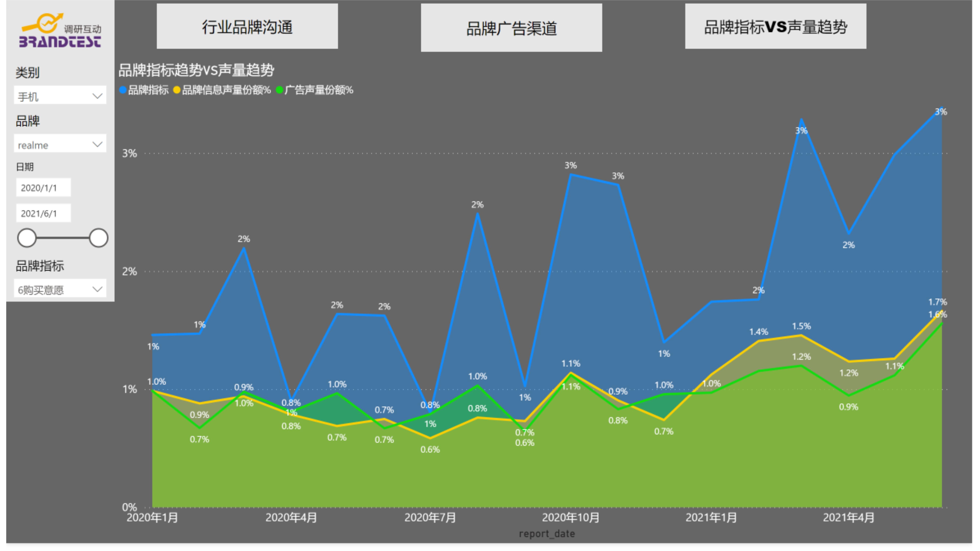
Task: Click the right date slider handle
Action: (98, 238)
